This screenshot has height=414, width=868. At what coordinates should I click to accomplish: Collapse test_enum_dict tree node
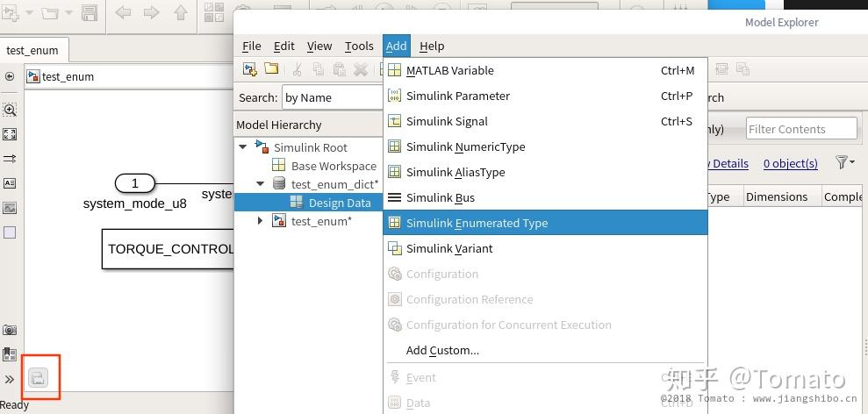tap(260, 183)
